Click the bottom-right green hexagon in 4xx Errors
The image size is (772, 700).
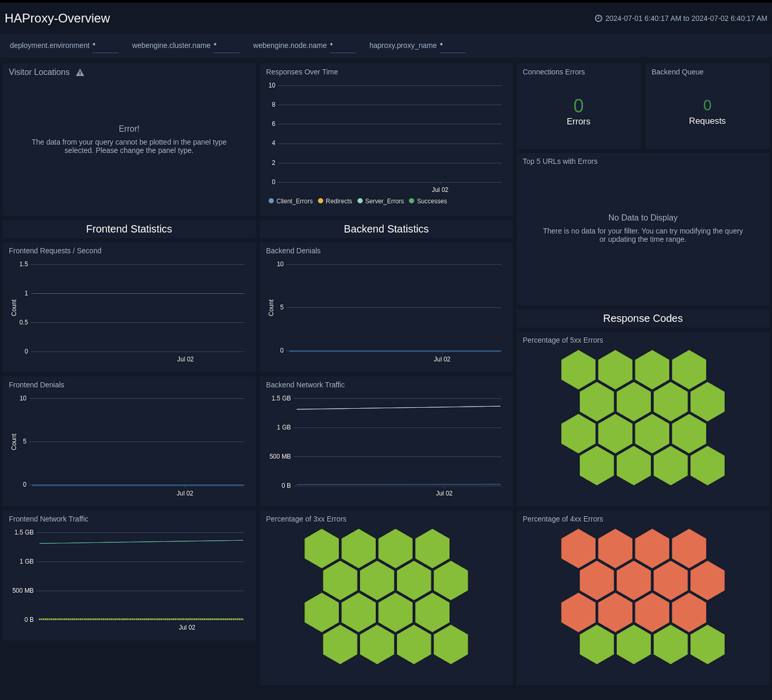pos(707,644)
